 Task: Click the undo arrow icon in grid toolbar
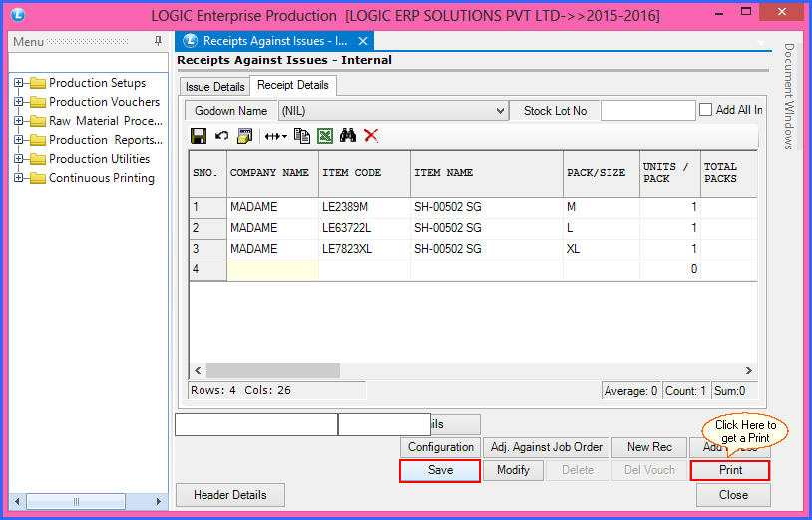click(221, 136)
